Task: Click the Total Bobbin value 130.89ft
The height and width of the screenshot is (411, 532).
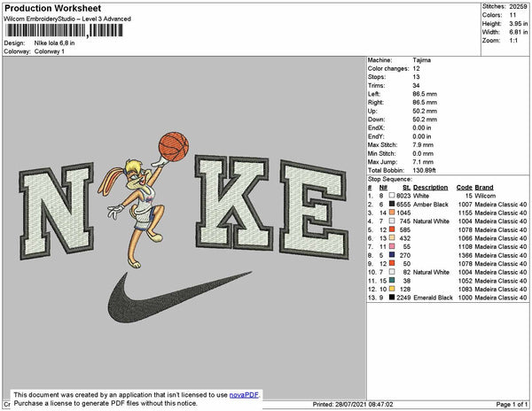Action: pyautogui.click(x=424, y=170)
